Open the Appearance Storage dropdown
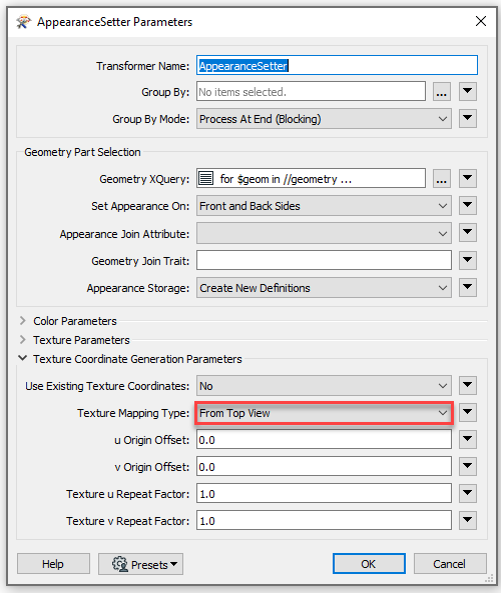Viewport: 501px width, 593px height. 324,288
